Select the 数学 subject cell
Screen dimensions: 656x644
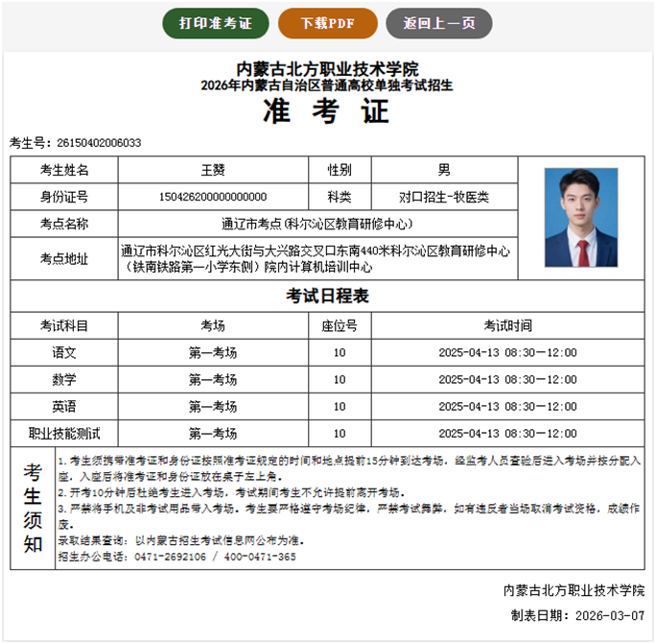point(64,379)
